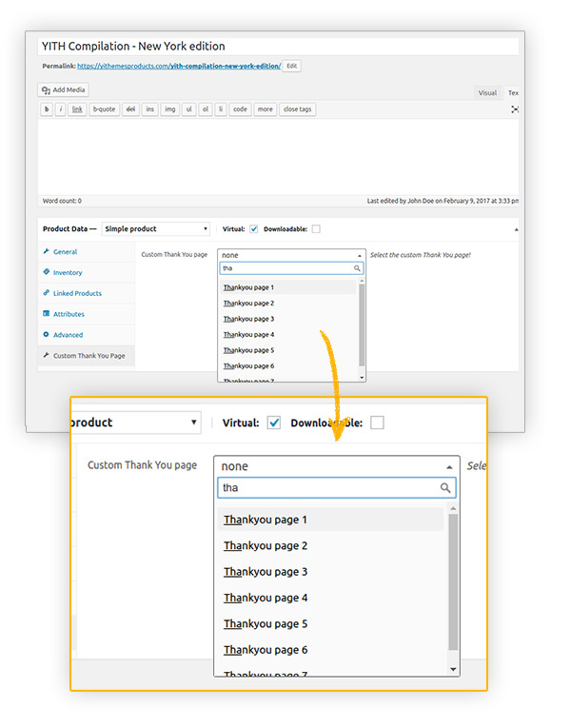Click the 'li' quicktag button
Image resolution: width=571 pixels, height=728 pixels.
click(221, 109)
